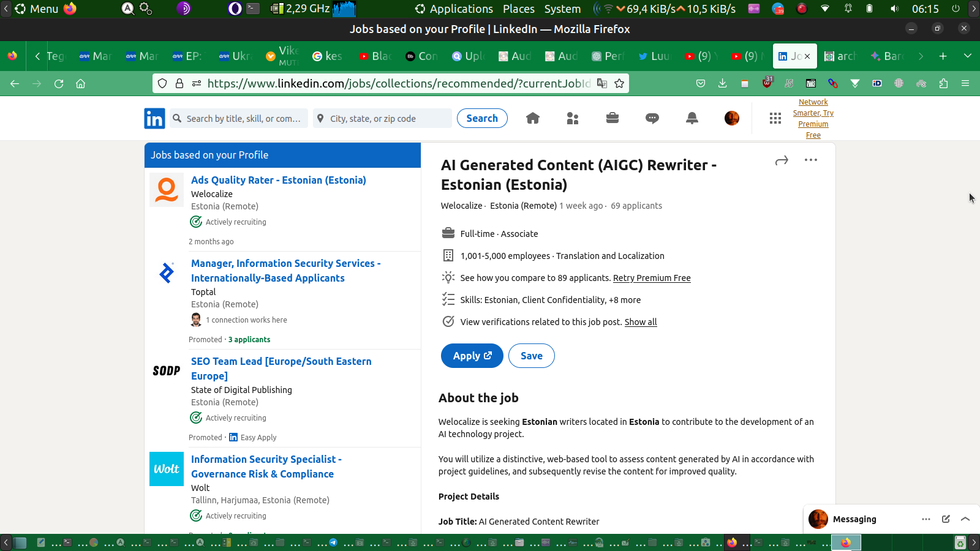Click the blue Apply button

point(472,356)
